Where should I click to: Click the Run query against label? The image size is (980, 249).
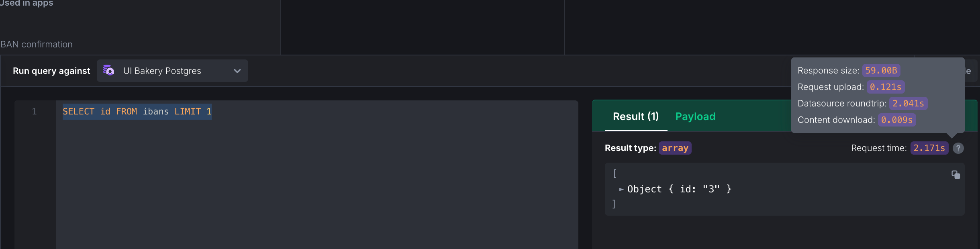tap(51, 71)
